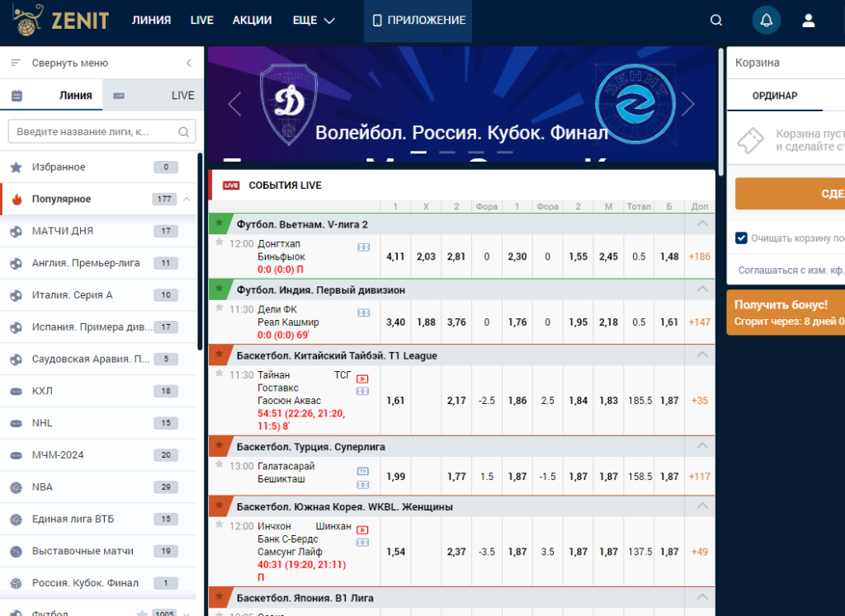845x616 pixels.
Task: Collapse Баскетбол Южная Корея WKBL section
Action: (x=702, y=506)
